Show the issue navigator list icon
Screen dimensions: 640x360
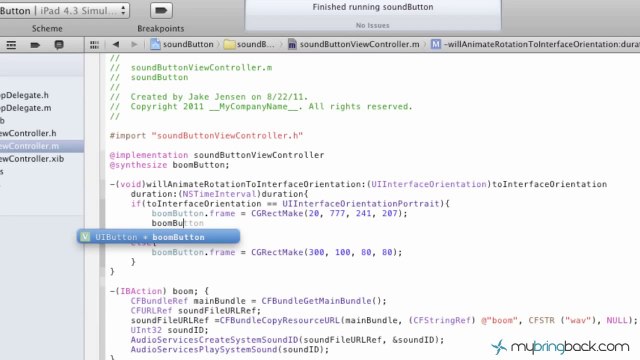pos(11,45)
